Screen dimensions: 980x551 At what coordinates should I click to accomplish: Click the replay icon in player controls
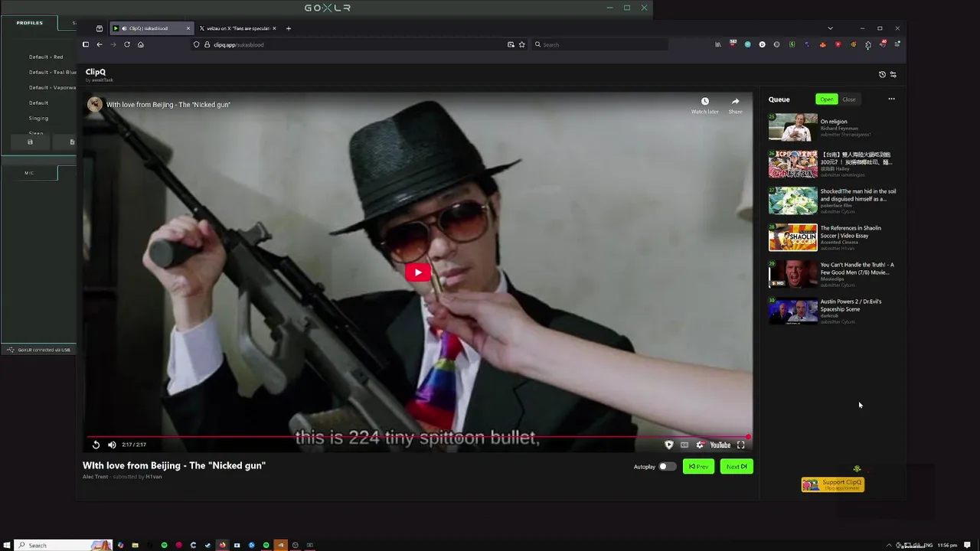coord(96,445)
